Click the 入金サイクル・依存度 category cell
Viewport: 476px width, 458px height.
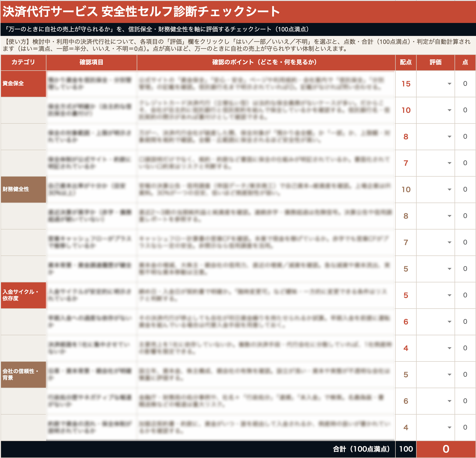(23, 295)
